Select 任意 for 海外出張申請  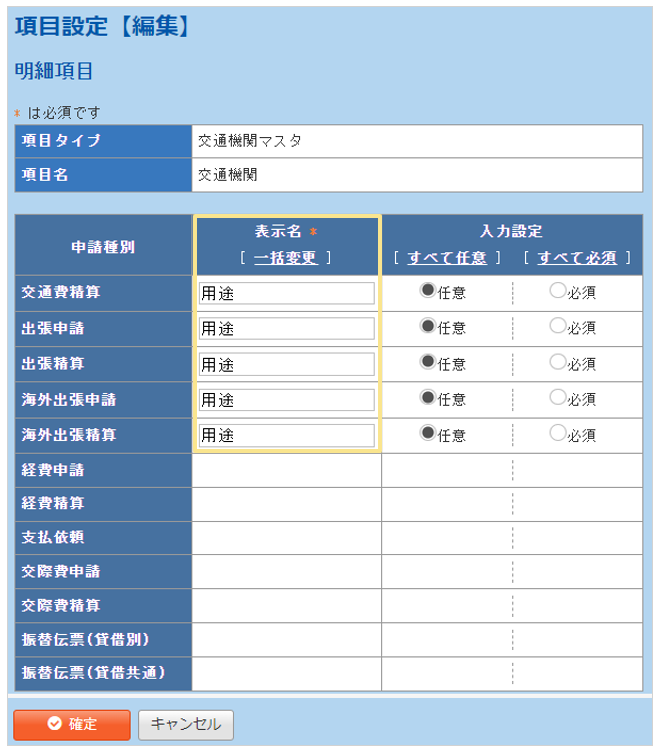tap(428, 398)
